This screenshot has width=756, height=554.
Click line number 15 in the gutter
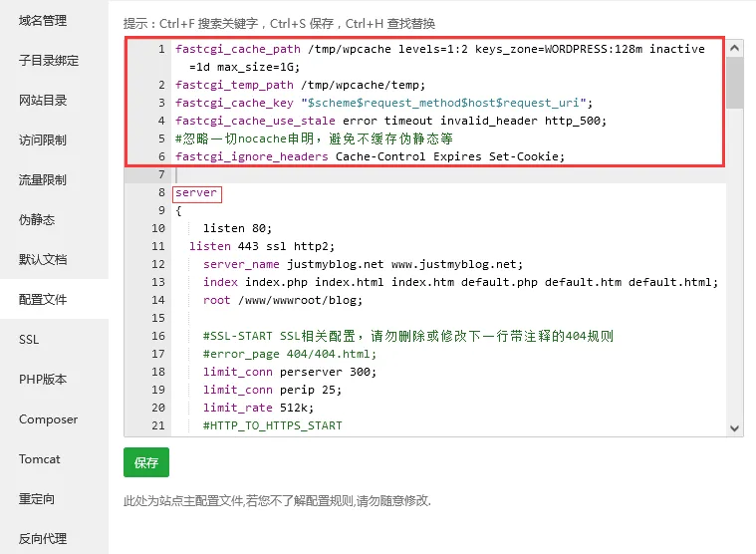158,318
